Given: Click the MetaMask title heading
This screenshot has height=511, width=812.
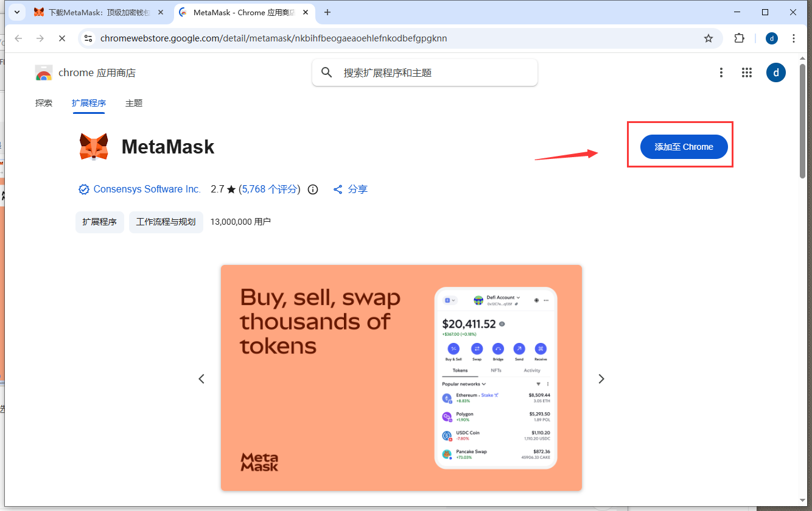Looking at the screenshot, I should coord(168,147).
